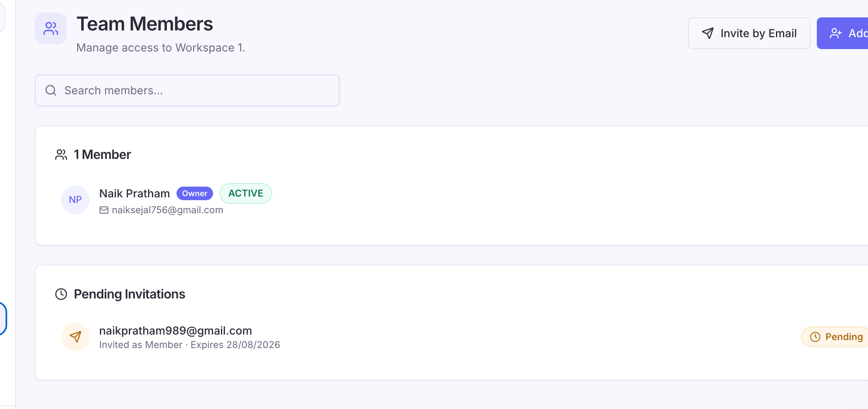The image size is (868, 409).
Task: Click the paper plane icon in Invite by Email
Action: pyautogui.click(x=708, y=33)
